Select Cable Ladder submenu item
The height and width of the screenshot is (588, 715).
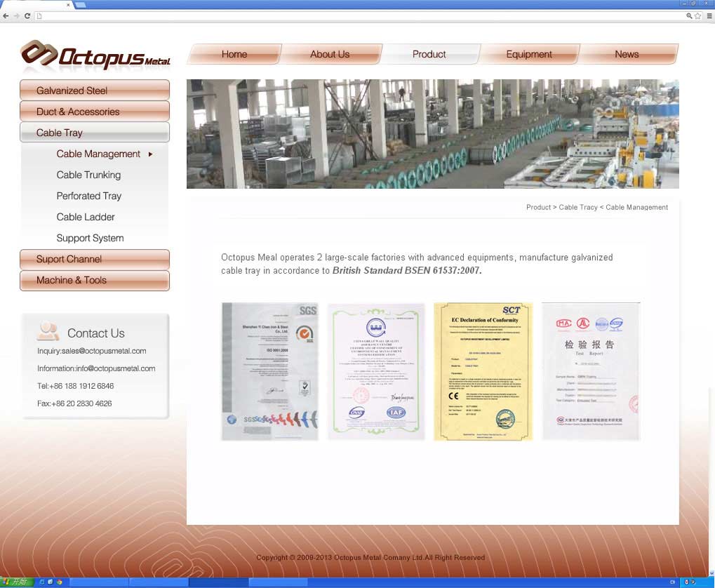click(x=86, y=217)
